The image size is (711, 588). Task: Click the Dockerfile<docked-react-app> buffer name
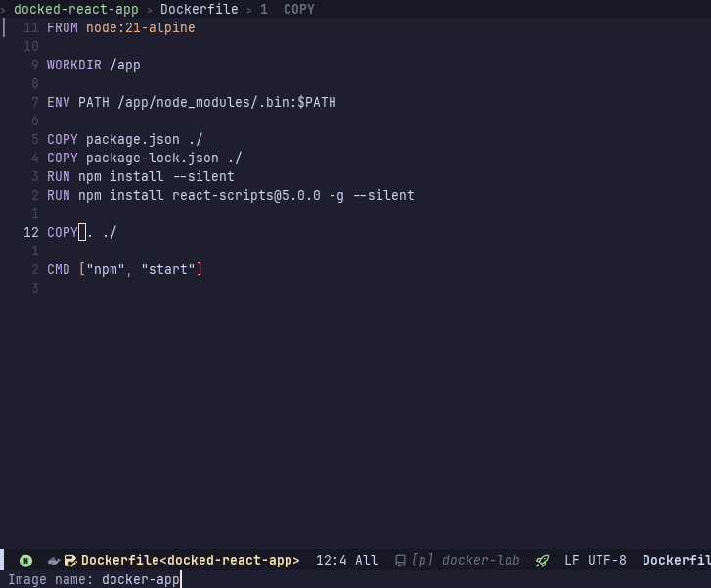tap(190, 561)
